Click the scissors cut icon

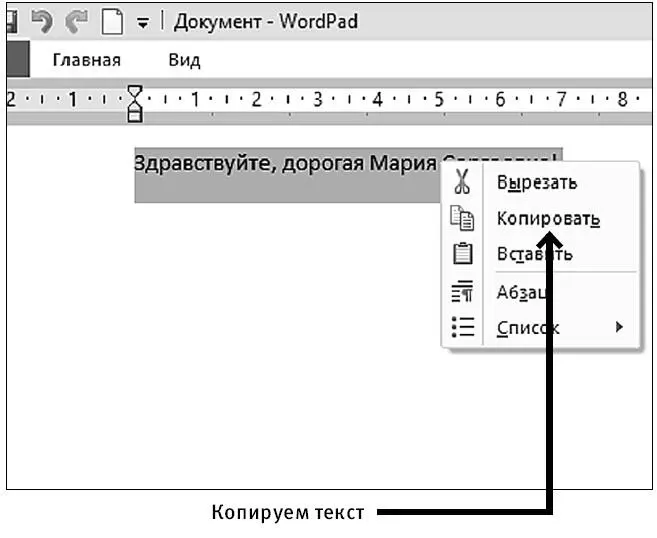pos(462,182)
